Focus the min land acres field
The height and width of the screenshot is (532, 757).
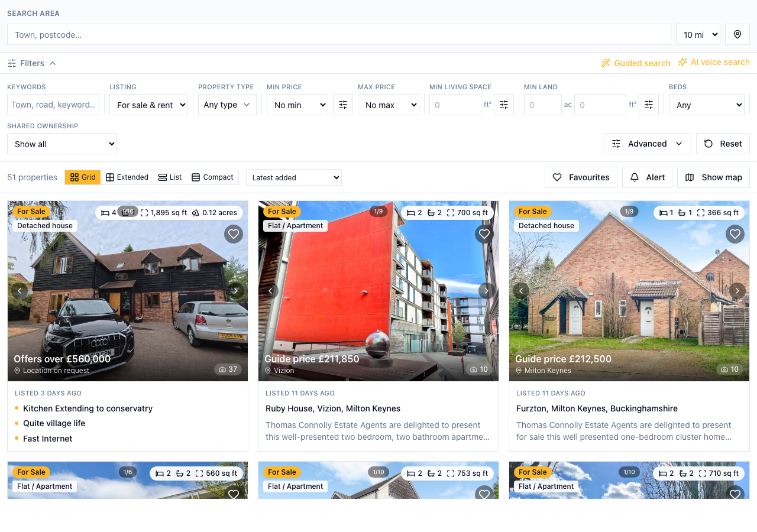[x=543, y=105]
